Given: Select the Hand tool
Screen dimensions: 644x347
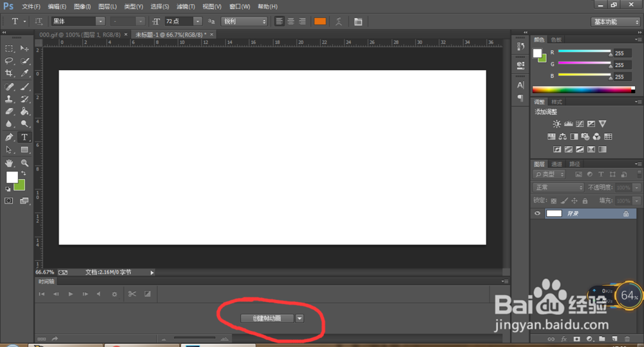Looking at the screenshot, I should pyautogui.click(x=8, y=163).
